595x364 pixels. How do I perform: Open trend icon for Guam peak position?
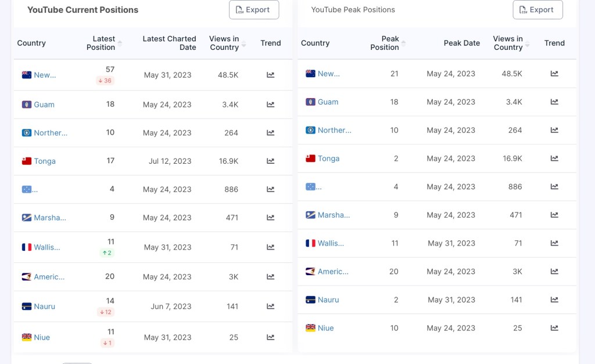(554, 102)
